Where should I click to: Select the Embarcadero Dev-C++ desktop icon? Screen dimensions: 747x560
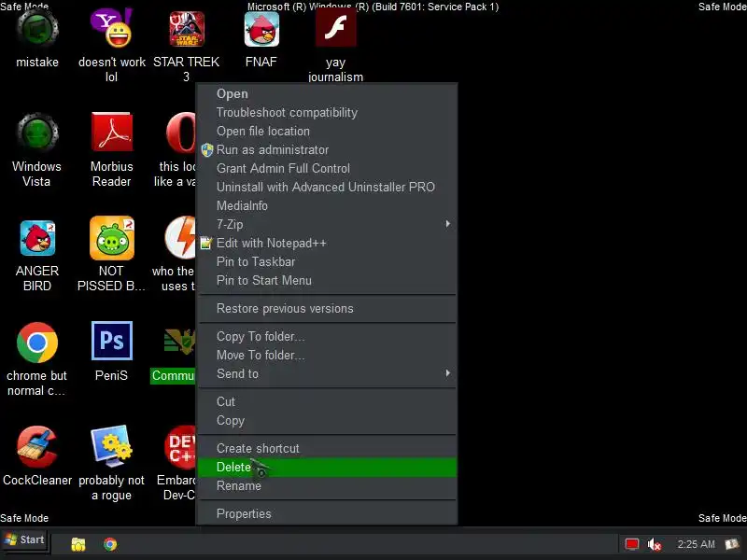coord(180,446)
